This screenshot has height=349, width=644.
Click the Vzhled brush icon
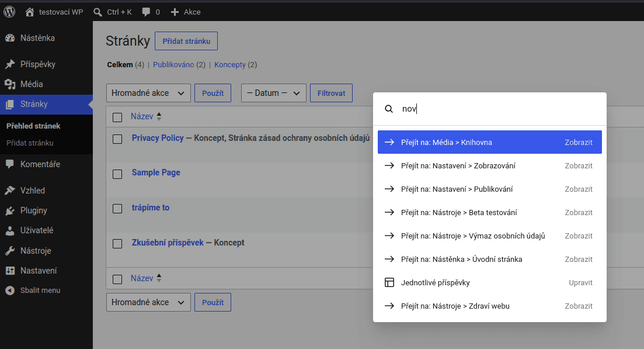tap(10, 191)
